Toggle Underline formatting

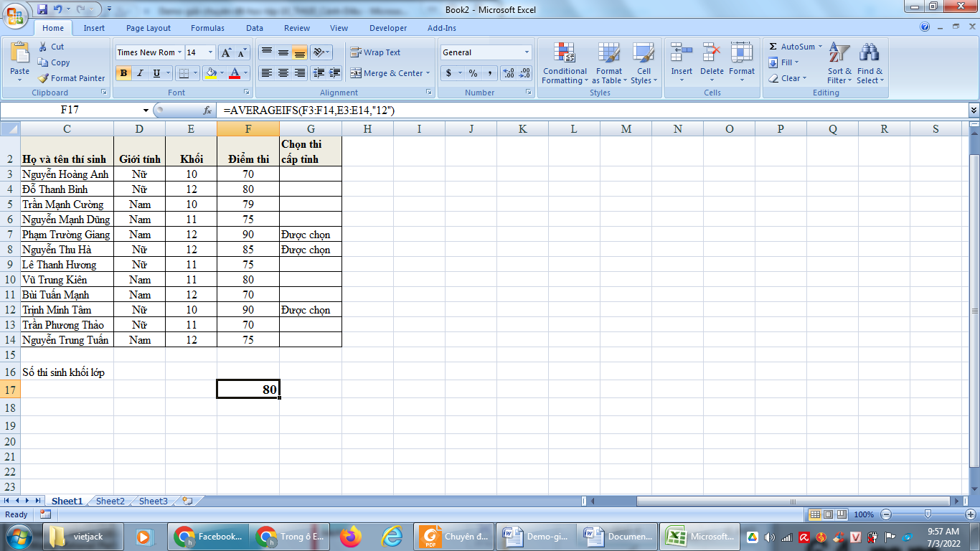click(156, 72)
